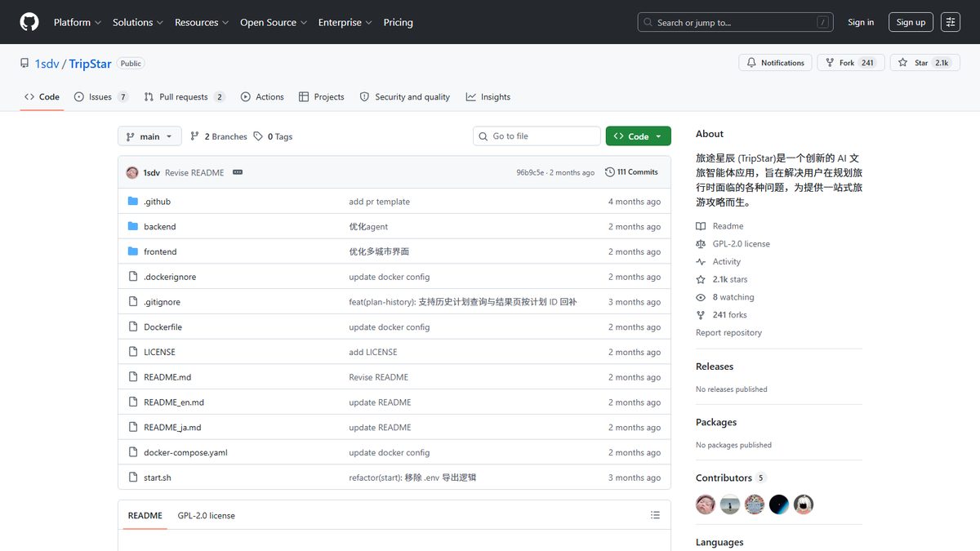The height and width of the screenshot is (551, 980).
Task: Open the Projects tab
Action: (x=321, y=96)
